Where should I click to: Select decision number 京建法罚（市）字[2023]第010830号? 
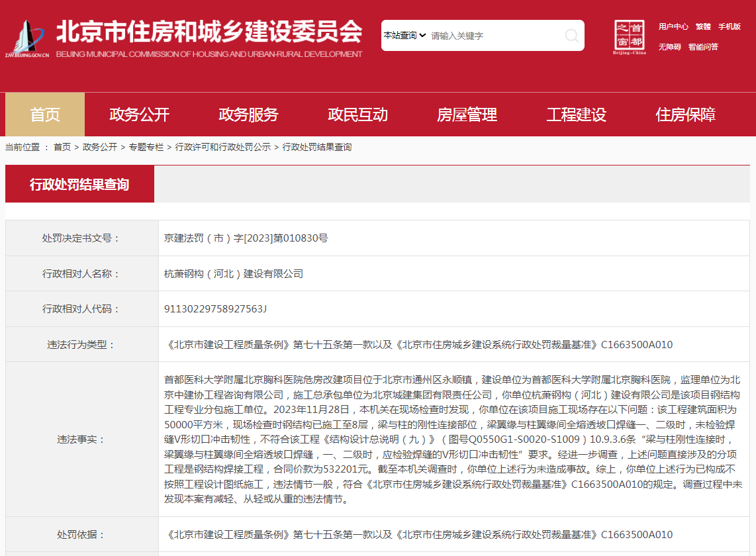(246, 238)
